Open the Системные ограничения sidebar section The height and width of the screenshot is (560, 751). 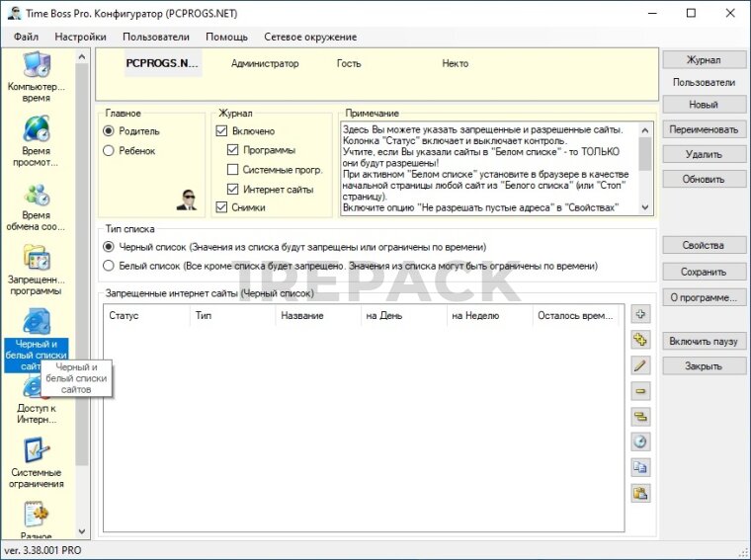click(x=37, y=462)
